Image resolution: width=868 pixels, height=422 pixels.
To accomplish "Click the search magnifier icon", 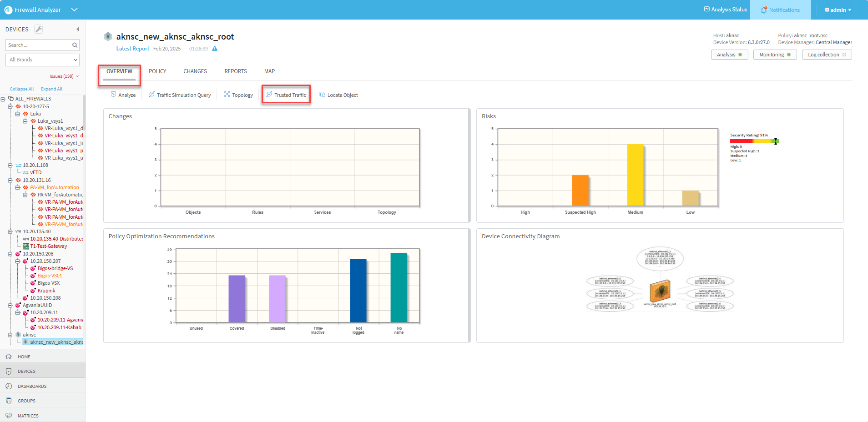I will 75,45.
